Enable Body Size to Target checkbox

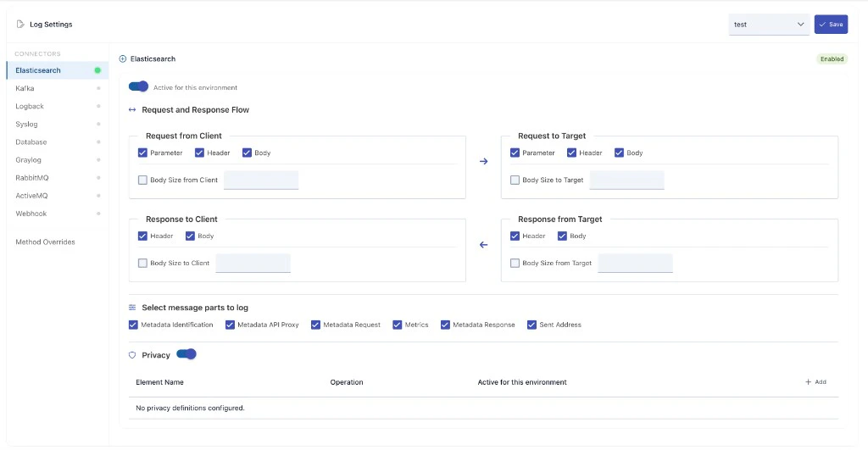point(515,180)
